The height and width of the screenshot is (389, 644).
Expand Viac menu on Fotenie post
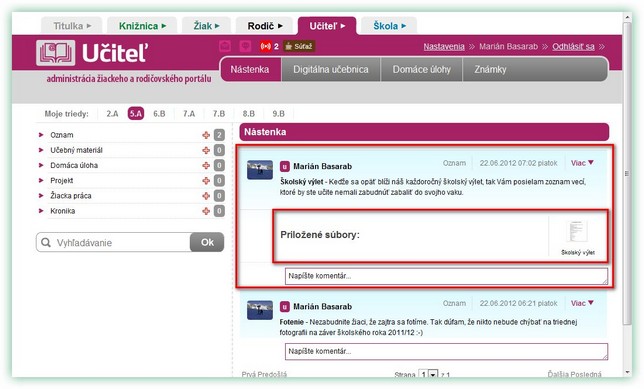click(582, 303)
